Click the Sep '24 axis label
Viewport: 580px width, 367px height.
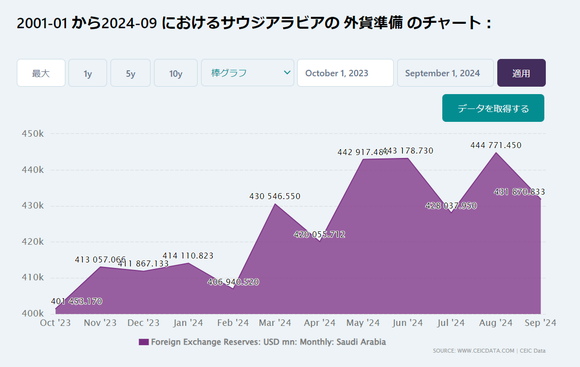click(x=540, y=323)
